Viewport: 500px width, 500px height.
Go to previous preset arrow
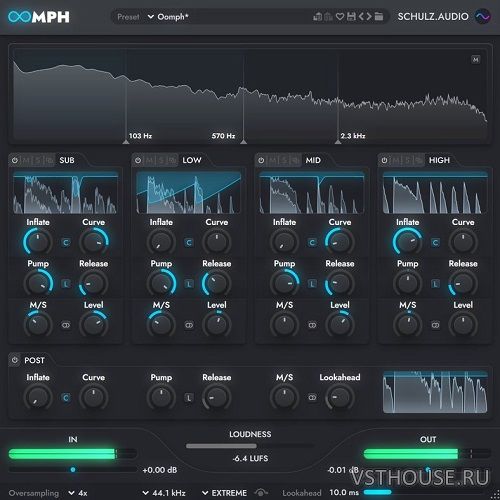361,16
